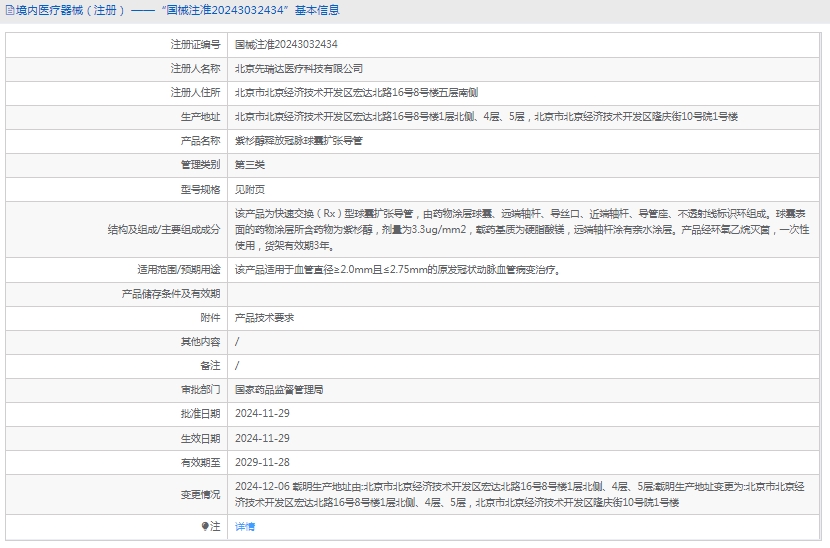This screenshot has height=548, width=830.
Task: Click the 适用范围/预期用途 value text
Action: 397,269
